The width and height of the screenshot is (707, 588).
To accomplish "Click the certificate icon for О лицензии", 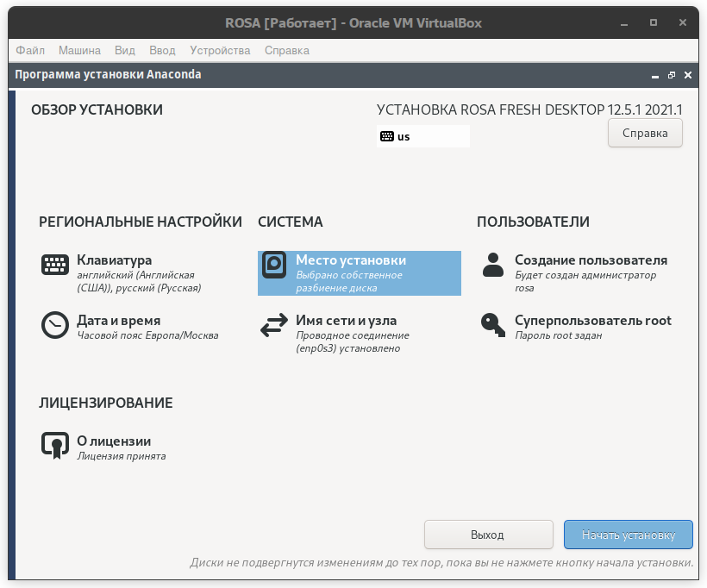I will pyautogui.click(x=55, y=446).
